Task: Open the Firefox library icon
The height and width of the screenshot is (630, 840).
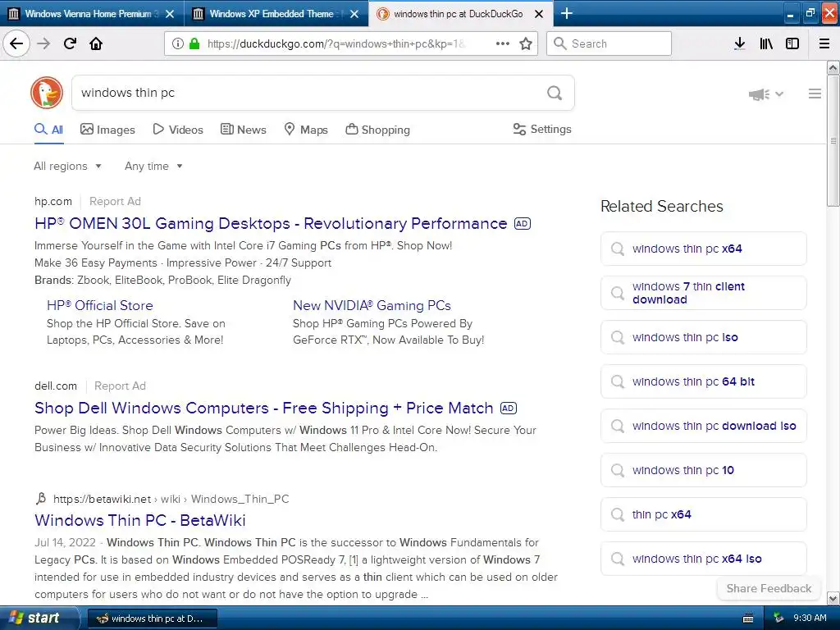Action: click(766, 43)
